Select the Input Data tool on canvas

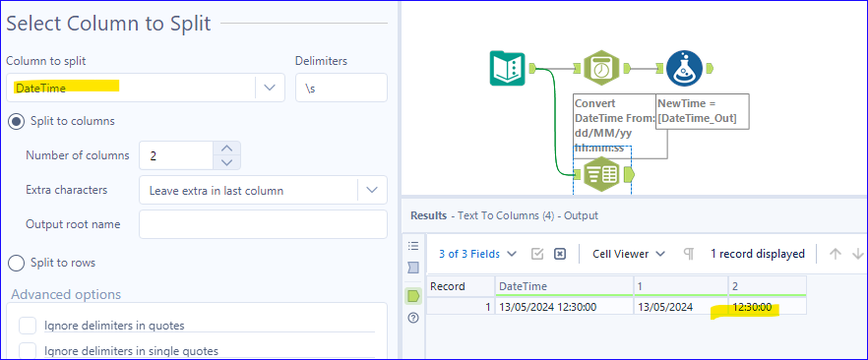tap(507, 68)
